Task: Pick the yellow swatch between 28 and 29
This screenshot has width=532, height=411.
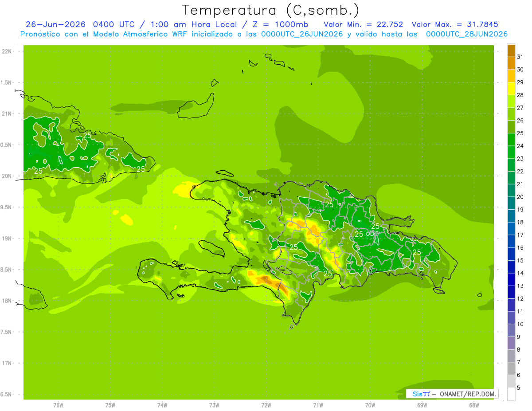Action: coord(511,89)
